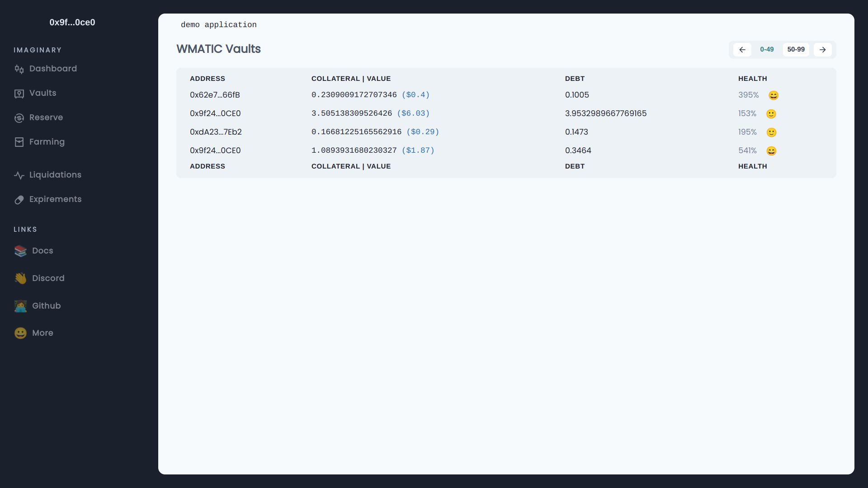Click collateral value 0.16681225165562916
868x488 pixels.
[356, 132]
